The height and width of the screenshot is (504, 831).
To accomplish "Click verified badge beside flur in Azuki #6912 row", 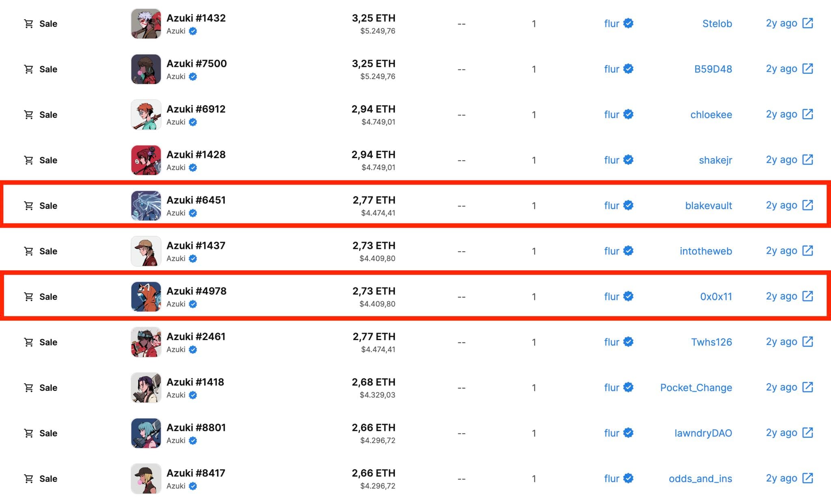I will (x=628, y=114).
